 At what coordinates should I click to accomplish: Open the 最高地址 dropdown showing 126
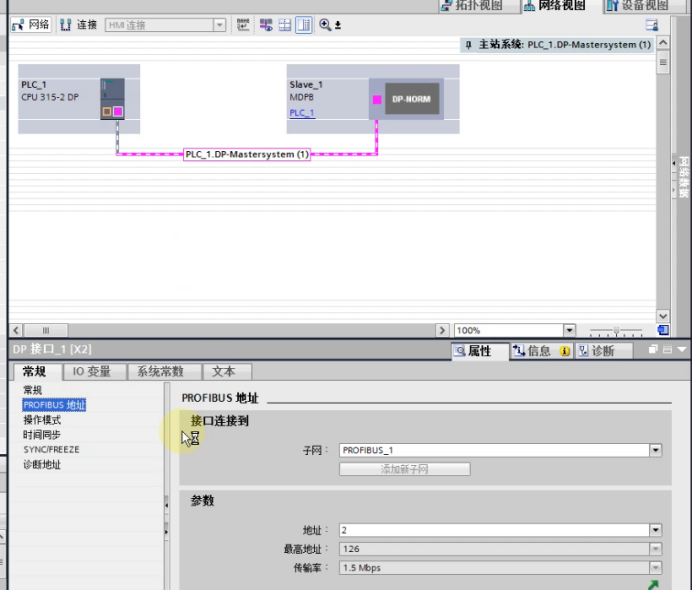655,549
